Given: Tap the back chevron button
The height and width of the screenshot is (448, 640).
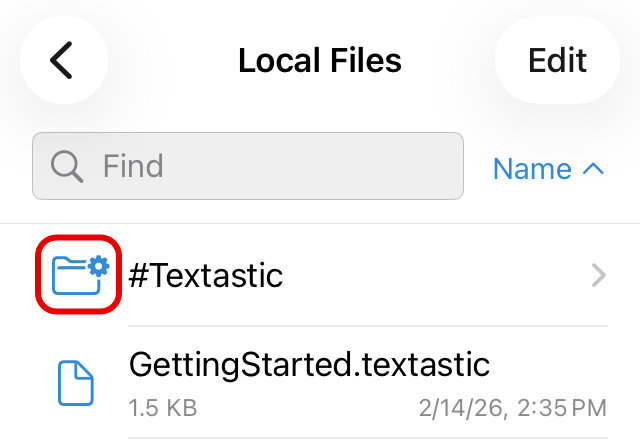Looking at the screenshot, I should coord(62,60).
